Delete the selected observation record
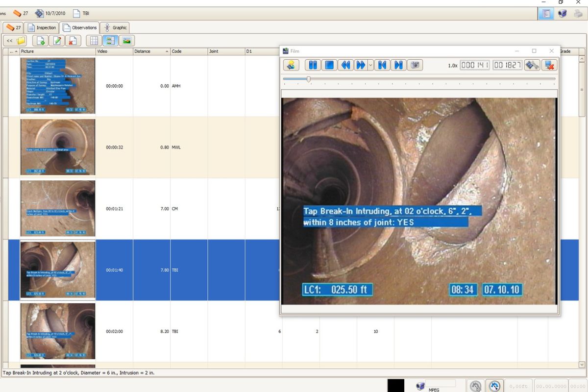 [73, 41]
